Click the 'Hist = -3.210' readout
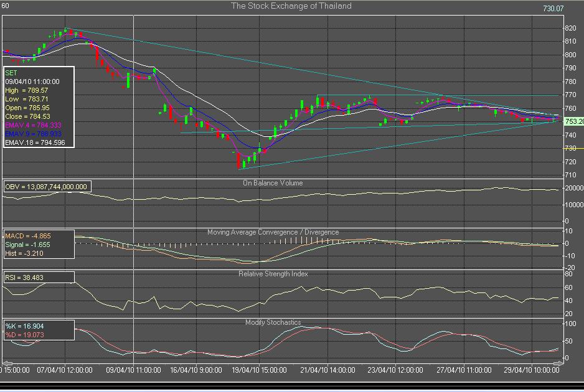 point(24,253)
